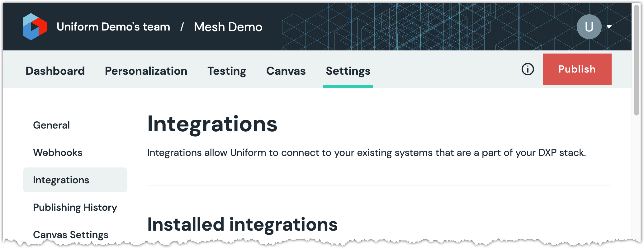Click the Uniform cube logo
The image size is (644, 249).
pos(35,27)
